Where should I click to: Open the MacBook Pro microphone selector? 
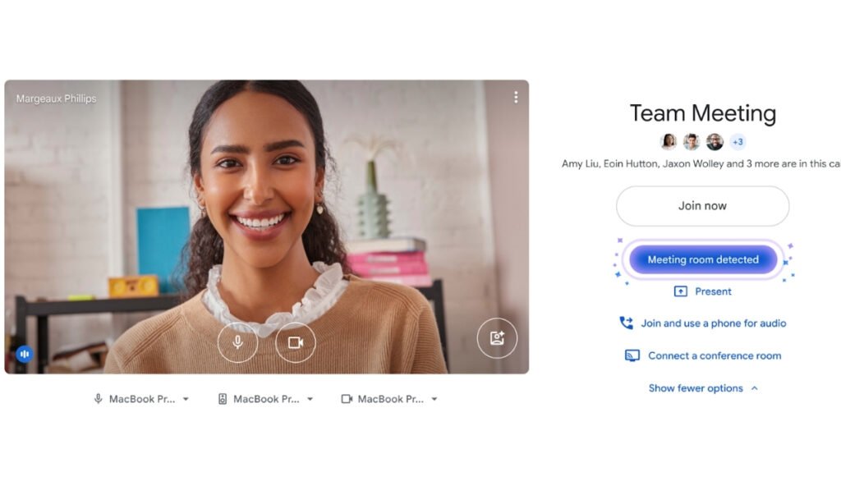click(x=140, y=399)
